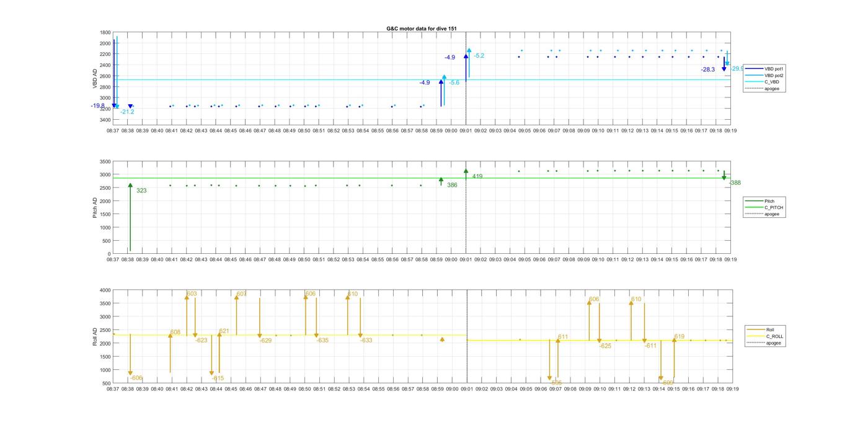868x430 pixels.
Task: Click the -635 annotation in Roll plot
Action: (322, 340)
